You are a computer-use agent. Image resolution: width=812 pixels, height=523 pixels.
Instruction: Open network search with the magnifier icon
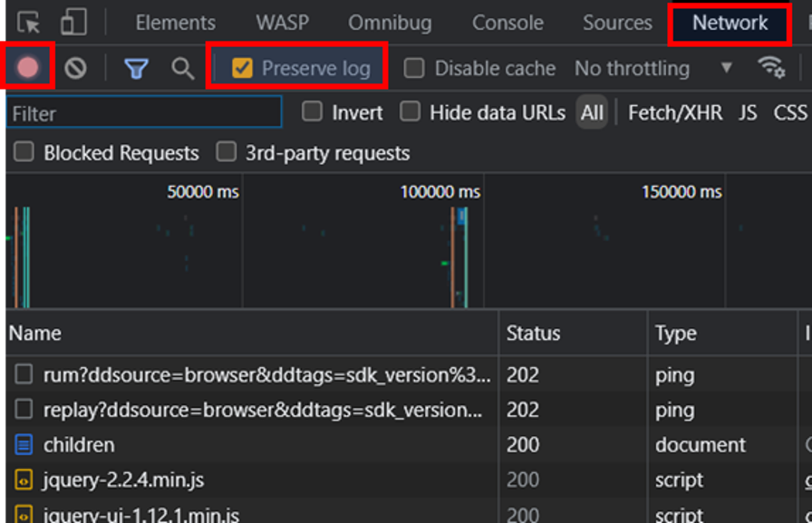point(183,68)
